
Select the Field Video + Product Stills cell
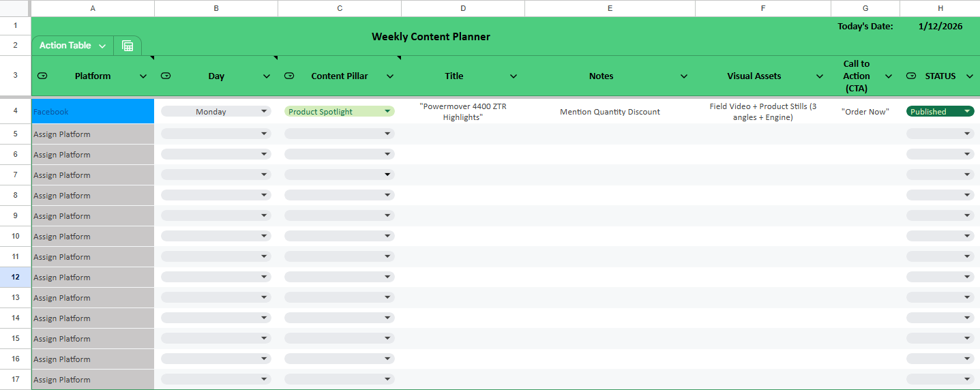coord(763,111)
